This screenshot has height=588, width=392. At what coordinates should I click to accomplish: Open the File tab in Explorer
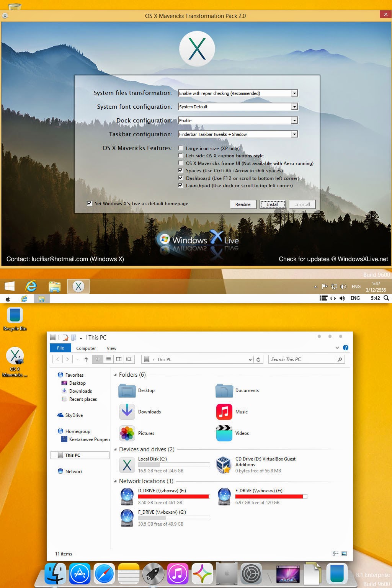pyautogui.click(x=60, y=348)
